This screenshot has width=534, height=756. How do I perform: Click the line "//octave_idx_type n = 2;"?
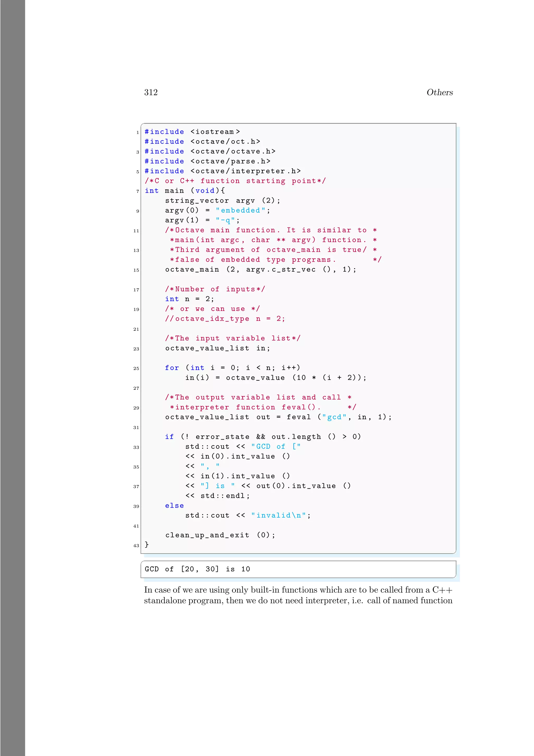point(225,319)
